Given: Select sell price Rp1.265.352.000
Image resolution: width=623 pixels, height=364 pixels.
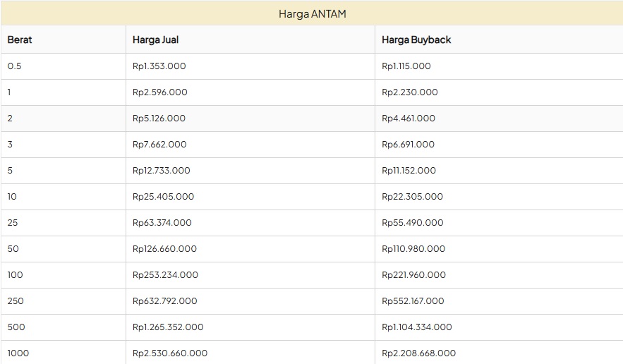Looking at the screenshot, I should coord(168,327).
